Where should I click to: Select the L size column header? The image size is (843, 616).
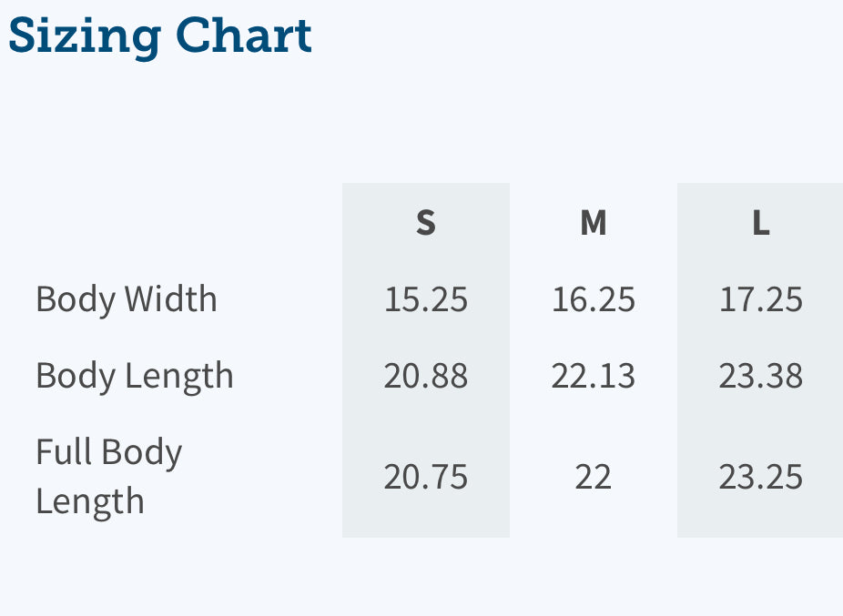tap(761, 223)
